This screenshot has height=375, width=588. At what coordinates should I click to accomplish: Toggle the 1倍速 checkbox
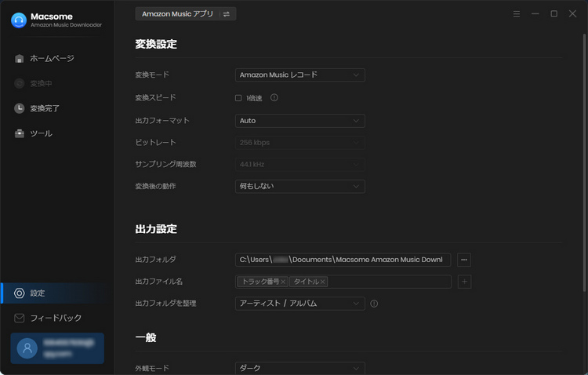pyautogui.click(x=238, y=98)
